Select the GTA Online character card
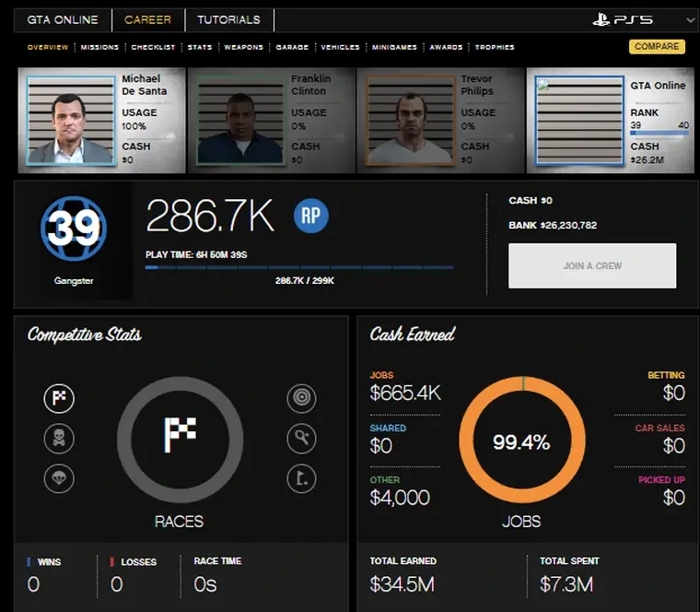Viewport: 700px width, 612px height. pos(611,120)
